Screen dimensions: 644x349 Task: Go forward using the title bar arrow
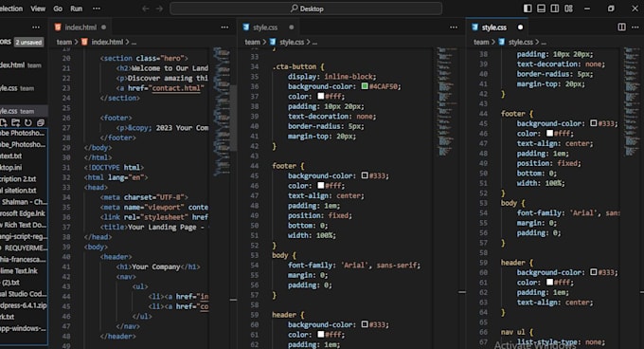coord(159,9)
